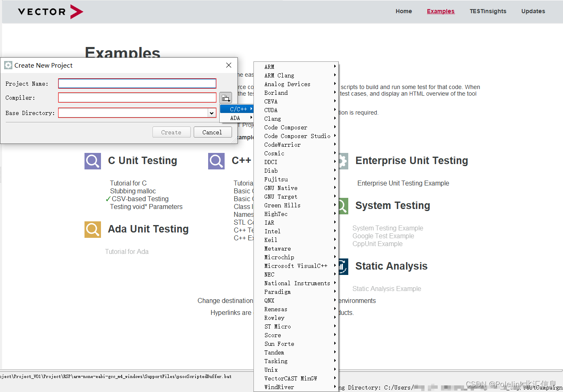Open the ARM compiler submenu
The width and height of the screenshot is (563, 392).
click(x=296, y=67)
